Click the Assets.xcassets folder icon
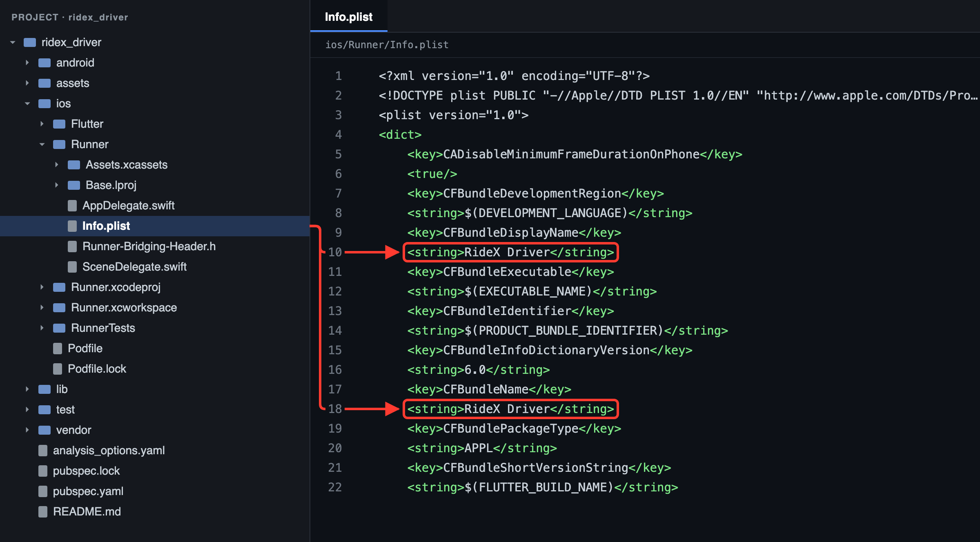 (x=74, y=165)
